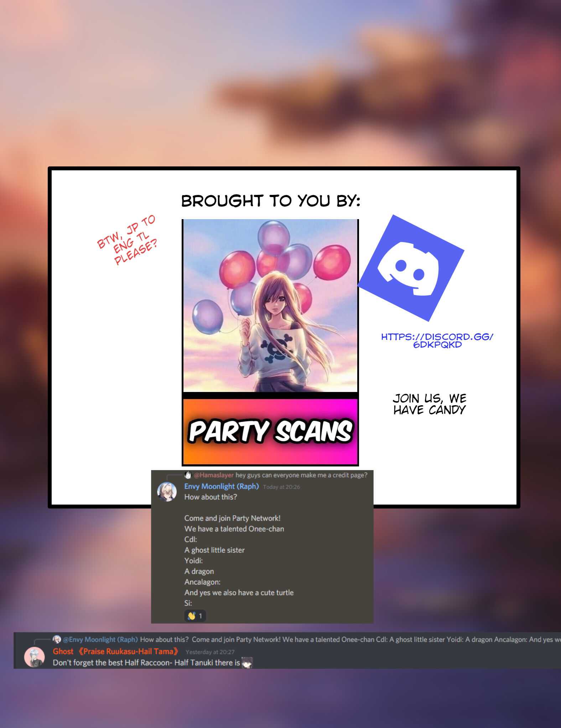Toggle the clapping hands reaction
The height and width of the screenshot is (728, 561).
click(195, 616)
